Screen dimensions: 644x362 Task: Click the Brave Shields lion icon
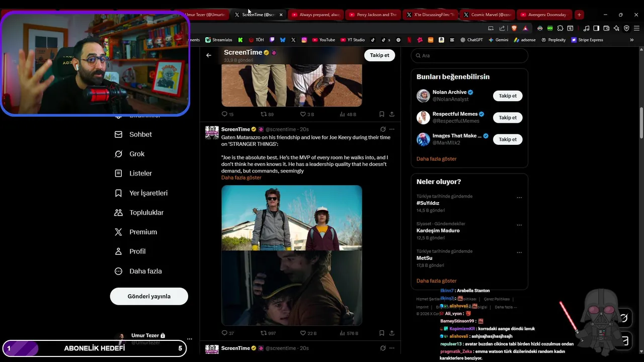pyautogui.click(x=514, y=28)
